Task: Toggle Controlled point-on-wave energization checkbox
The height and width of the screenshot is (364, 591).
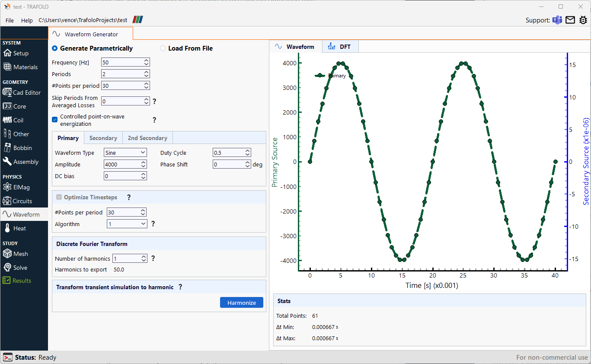Action: coord(54,119)
